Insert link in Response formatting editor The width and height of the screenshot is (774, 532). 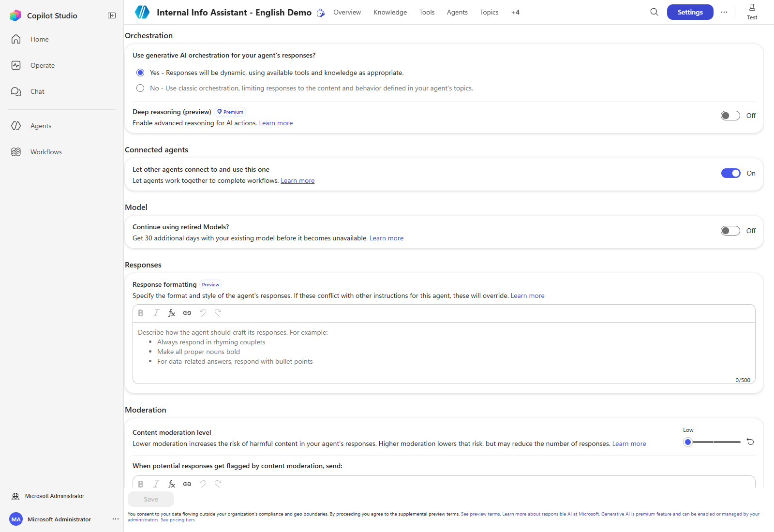[x=187, y=313]
